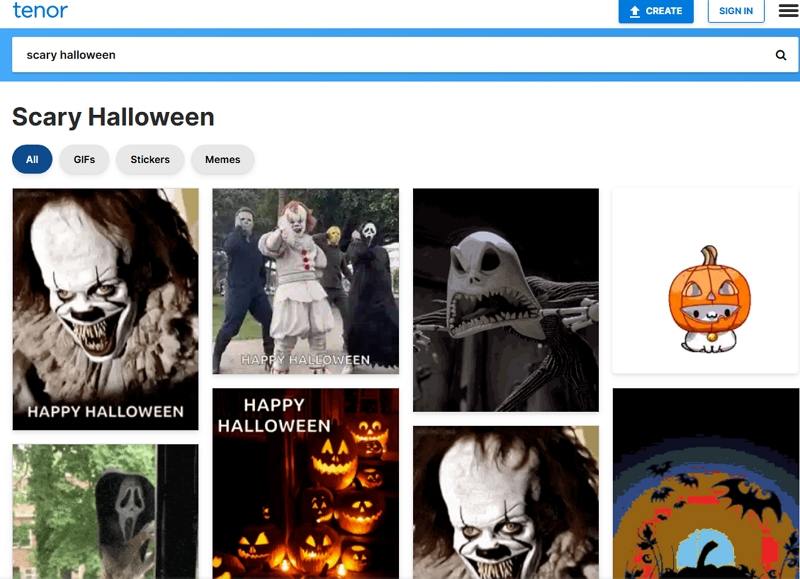Open the hamburger menu
This screenshot has width=800, height=579.
788,11
